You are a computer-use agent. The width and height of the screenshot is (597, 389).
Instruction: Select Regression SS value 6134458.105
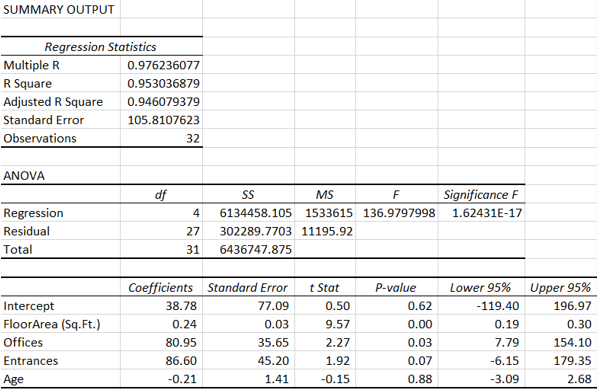pos(255,213)
